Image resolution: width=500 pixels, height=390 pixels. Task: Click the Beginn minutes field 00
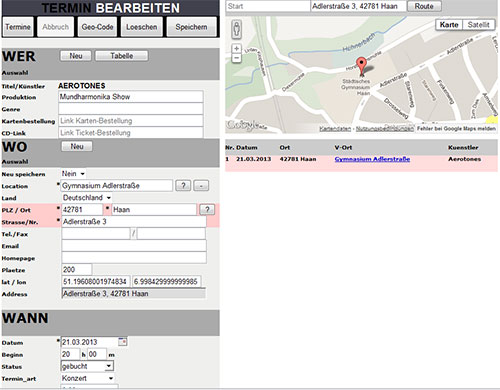pos(97,354)
